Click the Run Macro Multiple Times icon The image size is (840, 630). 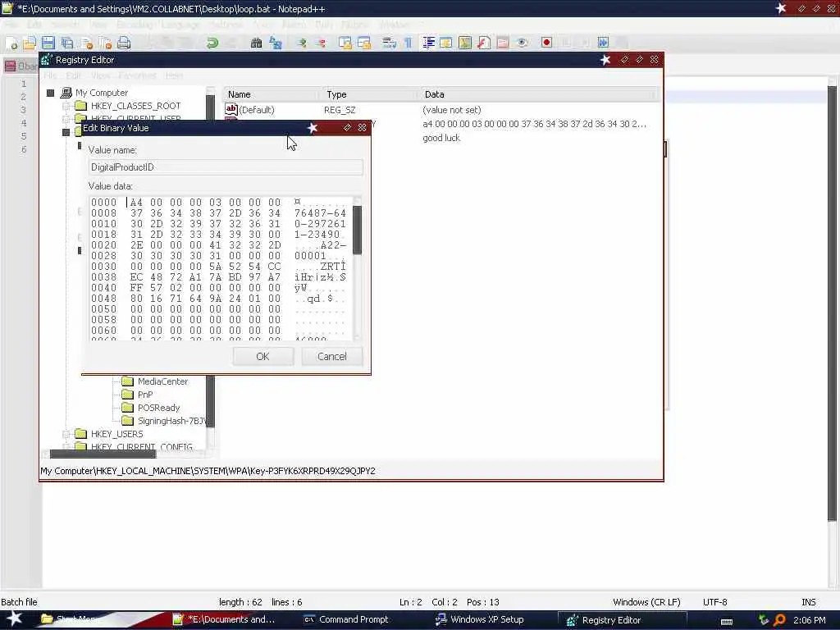coord(603,43)
